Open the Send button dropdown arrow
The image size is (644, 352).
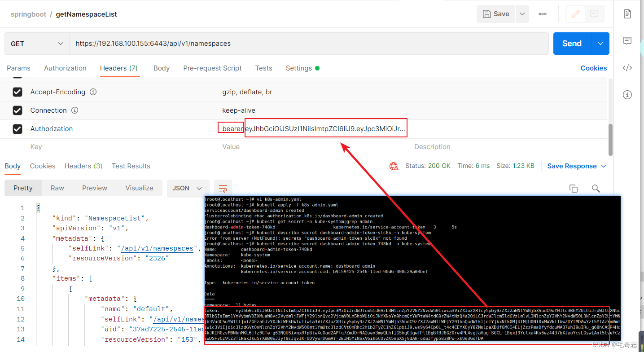click(600, 44)
